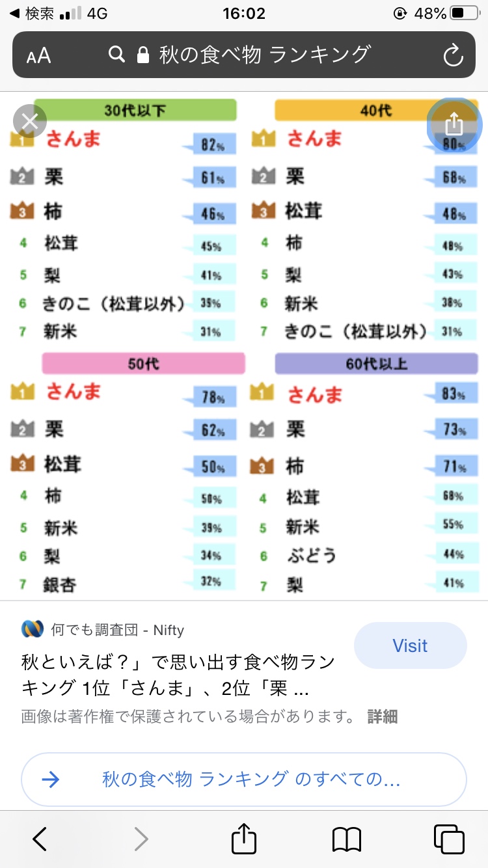Tap the ranking chart image

pyautogui.click(x=244, y=346)
